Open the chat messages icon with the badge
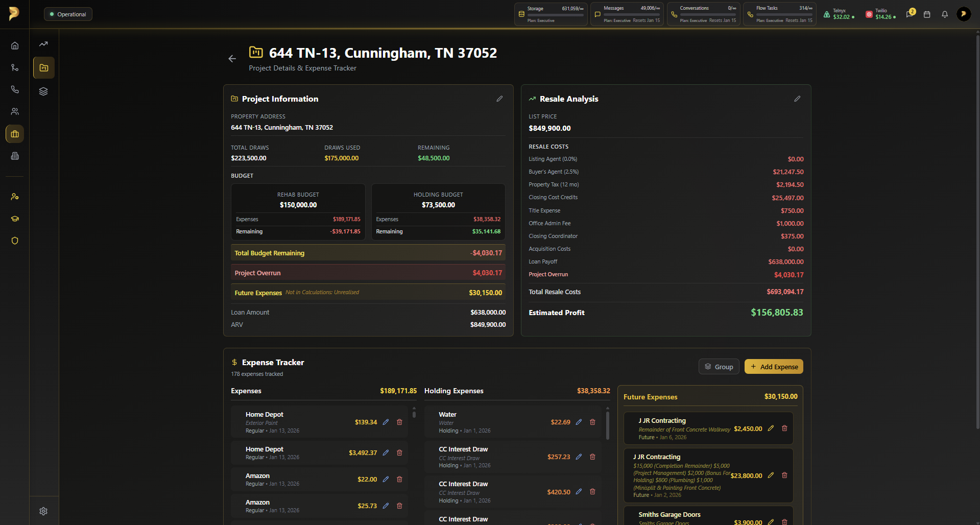The height and width of the screenshot is (525, 980). (x=910, y=14)
